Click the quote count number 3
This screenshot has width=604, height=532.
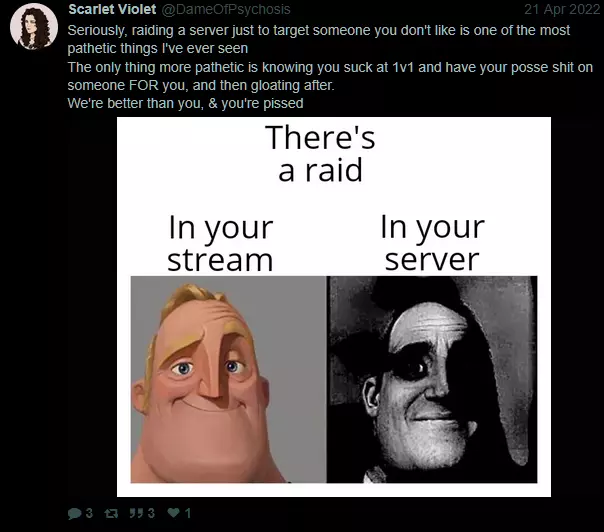point(151,513)
